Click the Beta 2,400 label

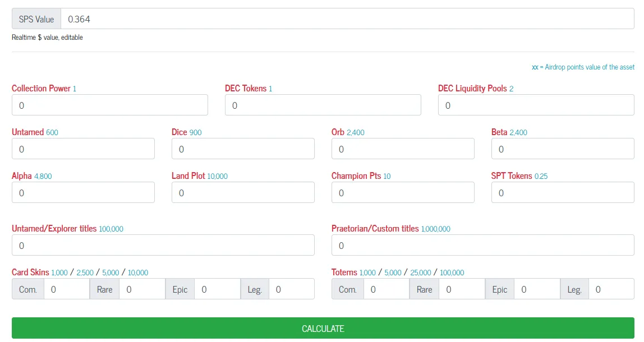[x=509, y=132]
